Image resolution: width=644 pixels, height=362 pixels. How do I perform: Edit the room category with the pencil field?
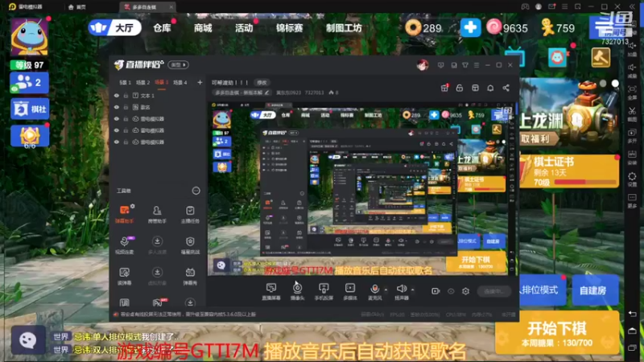[x=242, y=93]
